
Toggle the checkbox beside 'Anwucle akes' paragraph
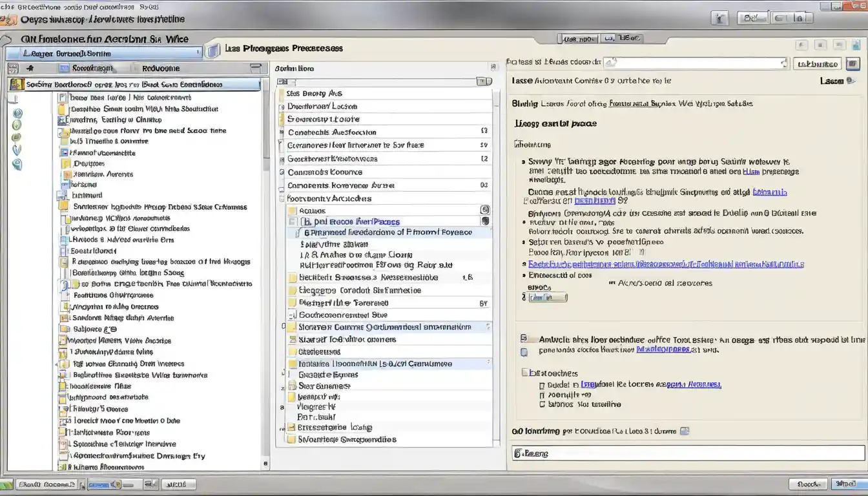(x=524, y=338)
